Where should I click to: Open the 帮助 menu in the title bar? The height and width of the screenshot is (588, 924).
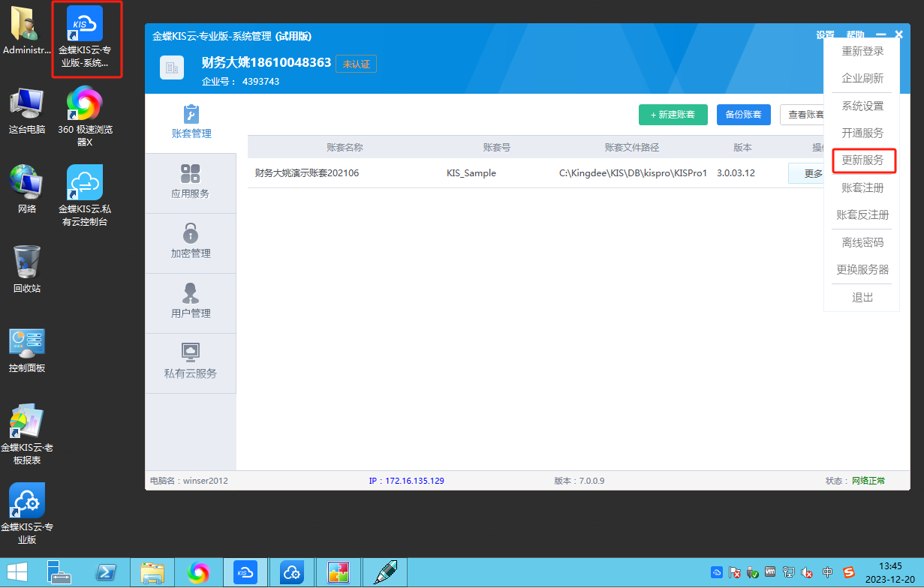[x=855, y=35]
